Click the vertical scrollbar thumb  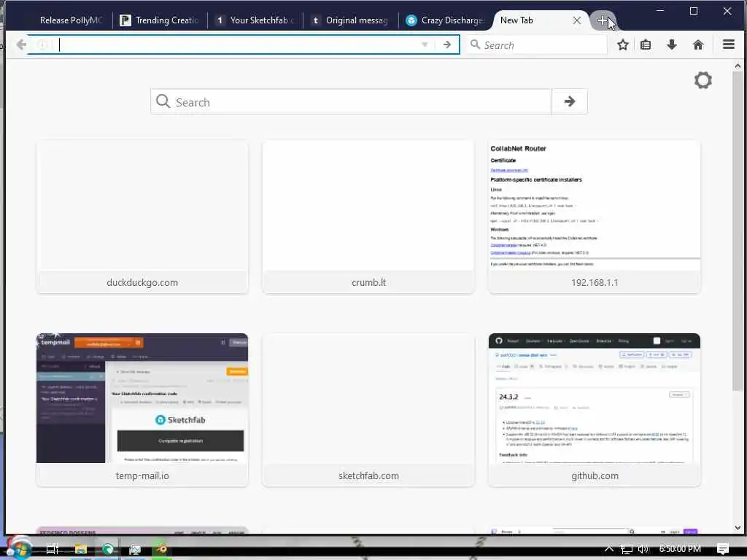coord(738,231)
